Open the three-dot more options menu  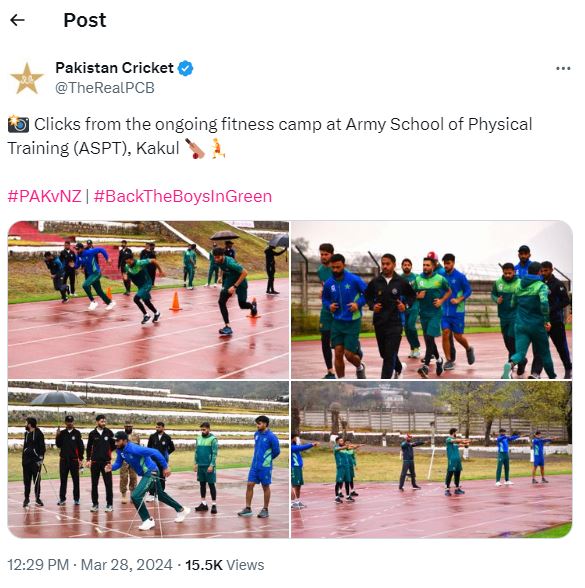point(563,68)
